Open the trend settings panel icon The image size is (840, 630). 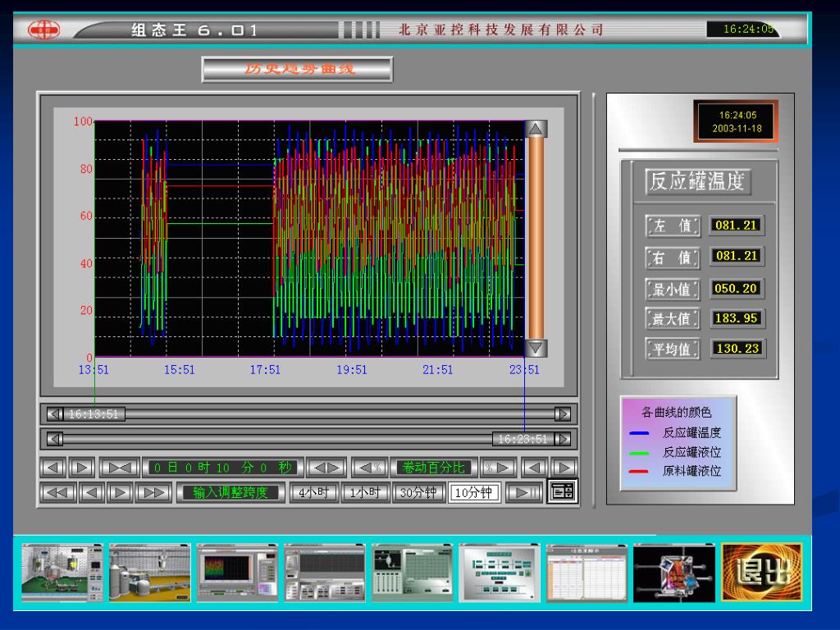pyautogui.click(x=562, y=491)
